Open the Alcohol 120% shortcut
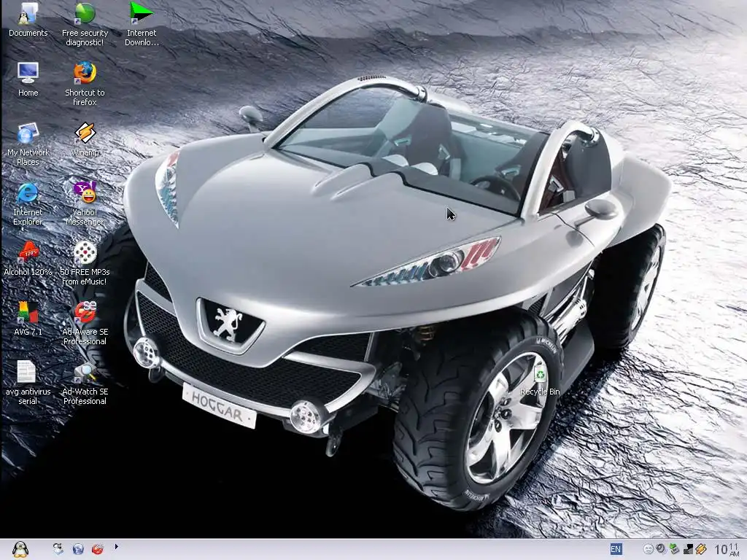747x560 pixels. click(x=28, y=259)
